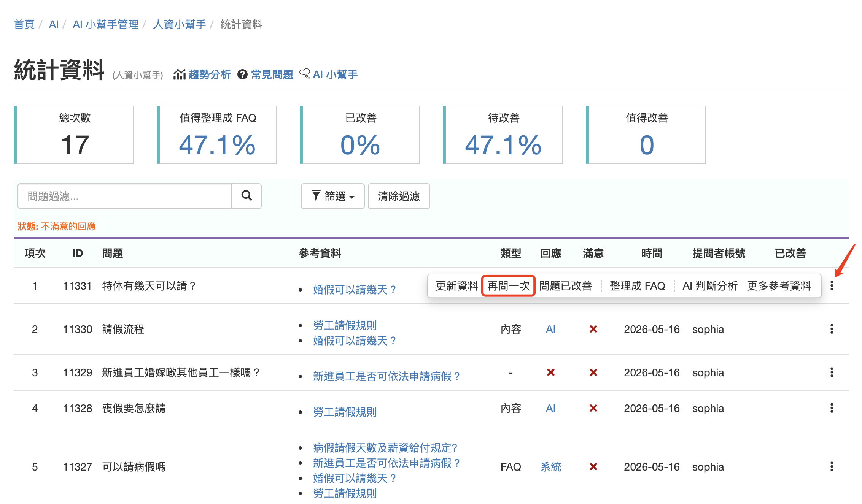
Task: Open the 勞工請假規則 reference for row 11328
Action: [345, 412]
